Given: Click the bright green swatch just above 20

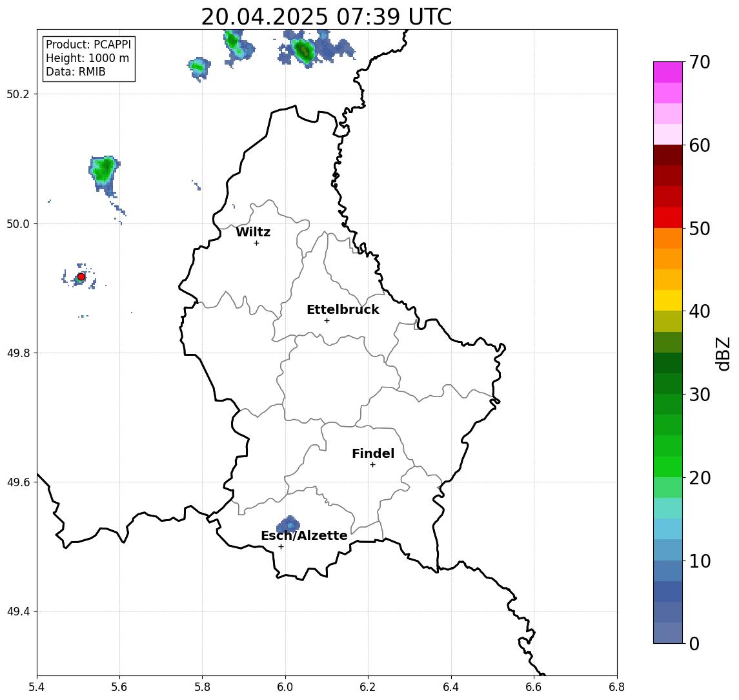Looking at the screenshot, I should coord(668,467).
